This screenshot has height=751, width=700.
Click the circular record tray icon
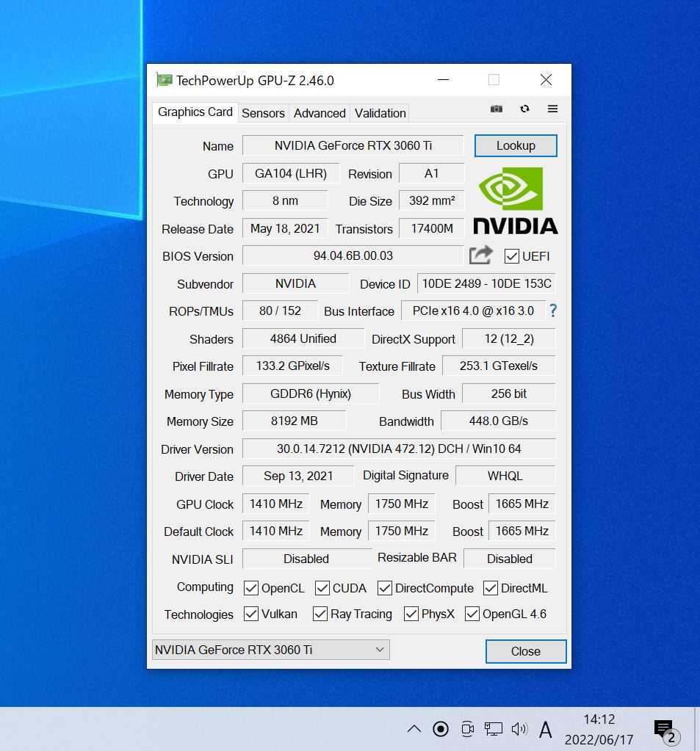point(440,729)
